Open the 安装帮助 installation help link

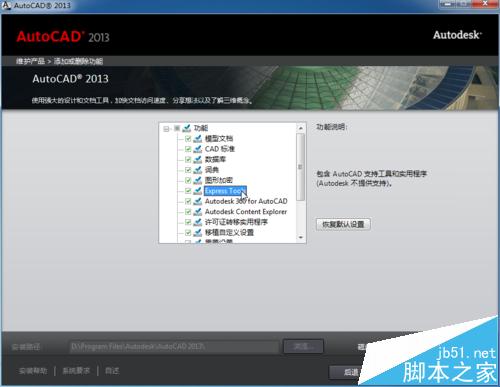[33, 371]
